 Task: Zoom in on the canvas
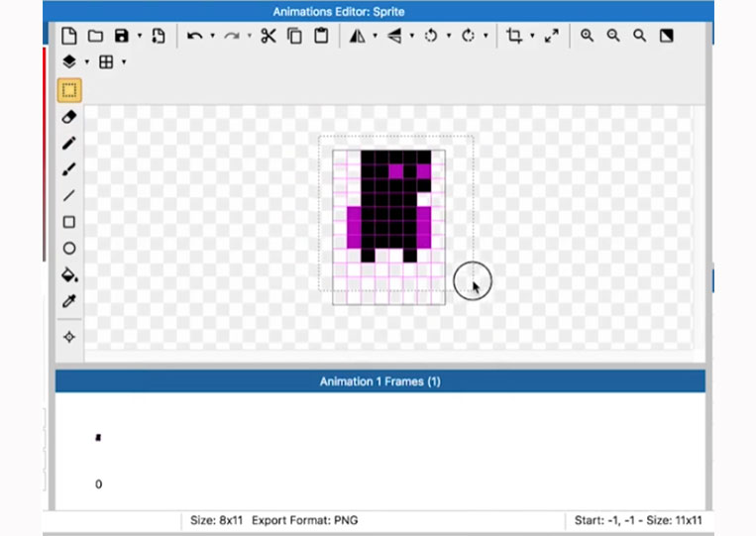(x=587, y=36)
